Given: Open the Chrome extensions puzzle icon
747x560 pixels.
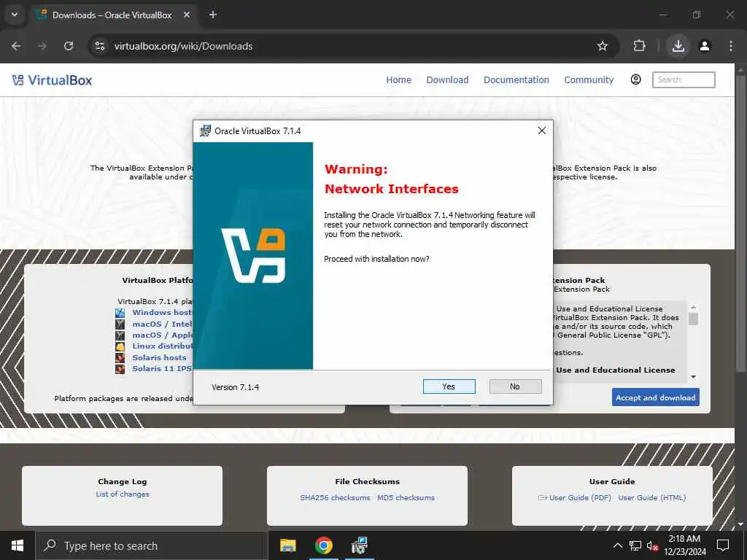Looking at the screenshot, I should 639,46.
